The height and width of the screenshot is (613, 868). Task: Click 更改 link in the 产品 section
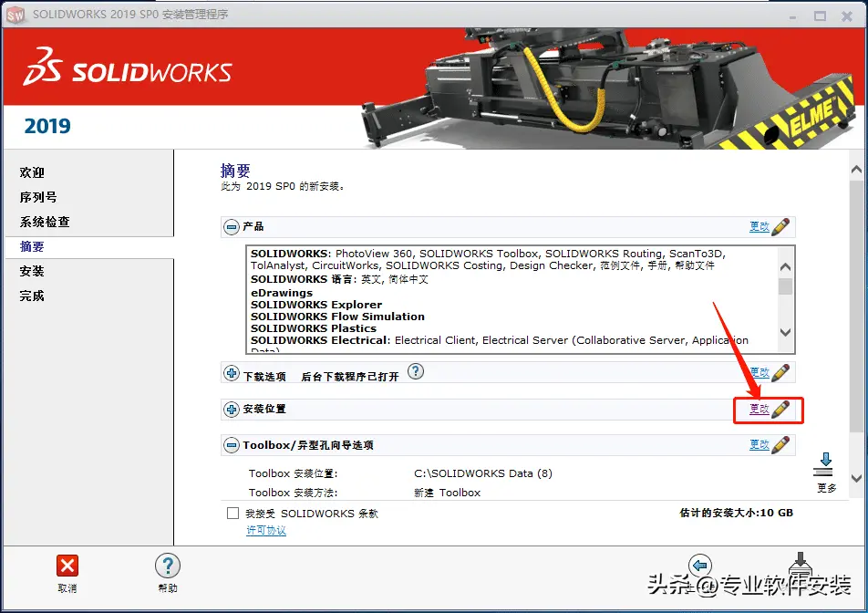(x=759, y=226)
